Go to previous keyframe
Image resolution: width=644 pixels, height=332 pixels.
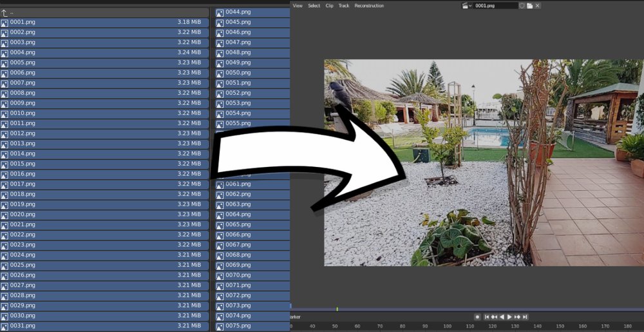[494, 317]
